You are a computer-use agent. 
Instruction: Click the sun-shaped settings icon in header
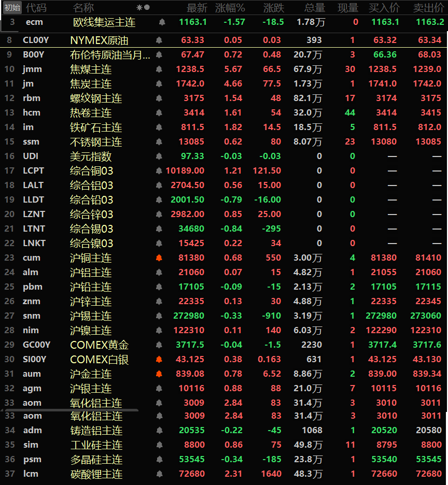point(139,8)
